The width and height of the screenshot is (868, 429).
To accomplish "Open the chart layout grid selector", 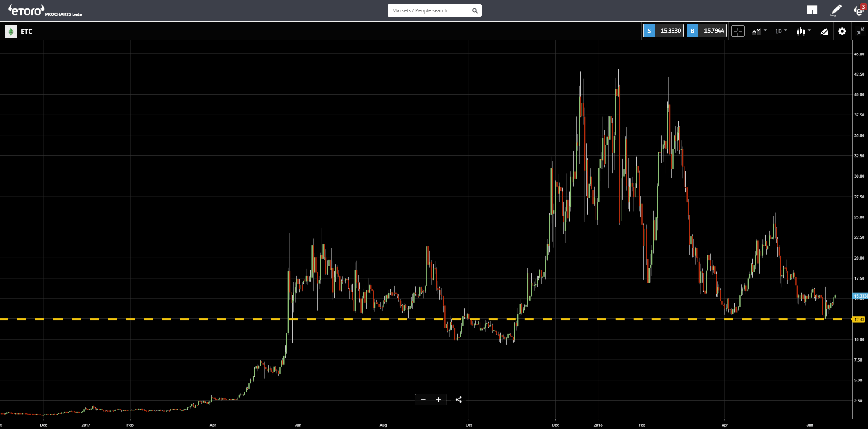I will 812,10.
